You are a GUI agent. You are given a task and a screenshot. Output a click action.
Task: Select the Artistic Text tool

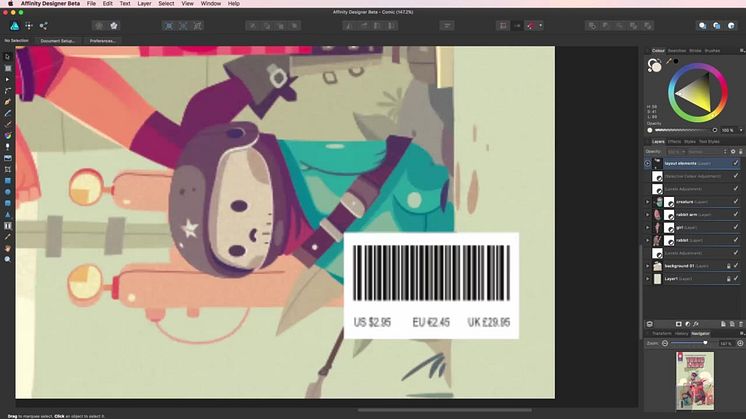pyautogui.click(x=7, y=225)
